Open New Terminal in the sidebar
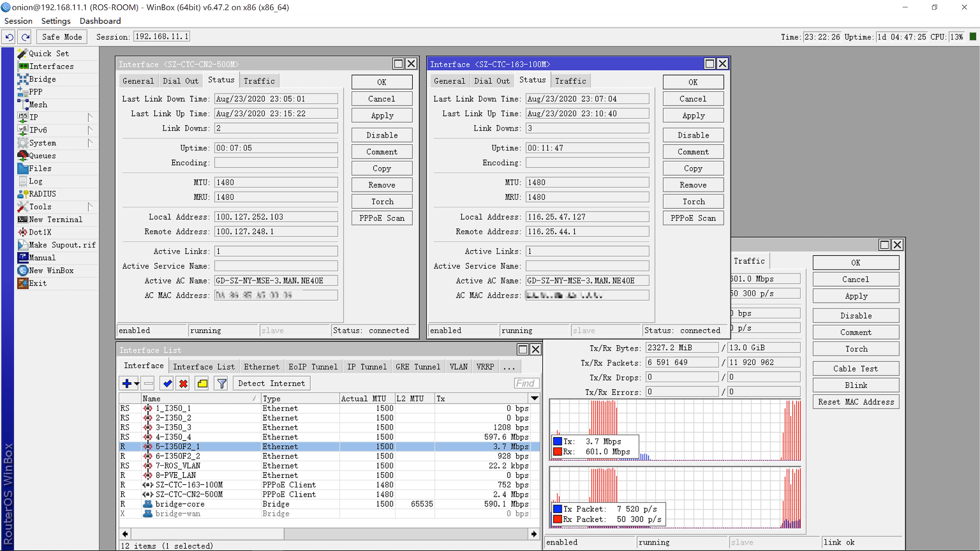Screen dimensions: 980x551 [x=55, y=219]
